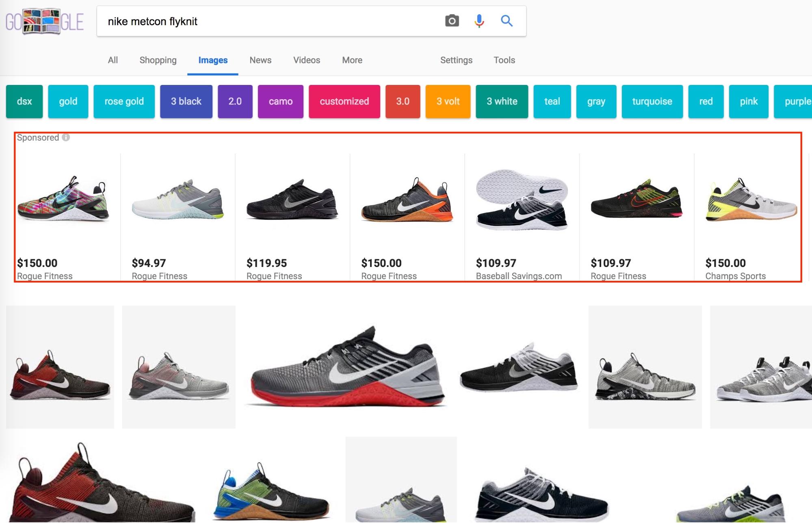This screenshot has height=523, width=812.
Task: Switch to the Shopping tab
Action: (158, 59)
